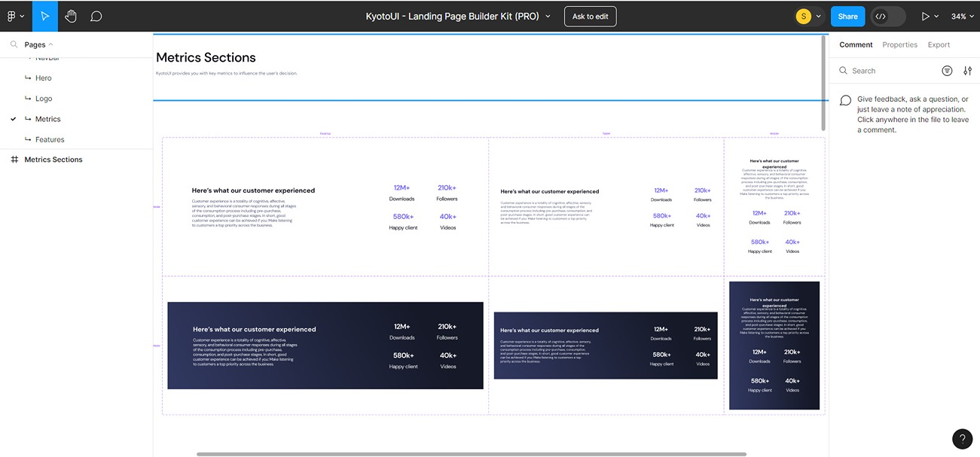Open comment sort settings with sliders icon
980x457 pixels.
(x=967, y=70)
